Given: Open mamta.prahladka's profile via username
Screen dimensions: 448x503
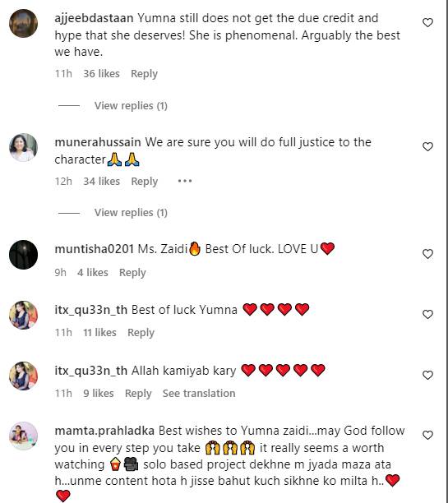Looking at the screenshot, I should click(x=104, y=431).
